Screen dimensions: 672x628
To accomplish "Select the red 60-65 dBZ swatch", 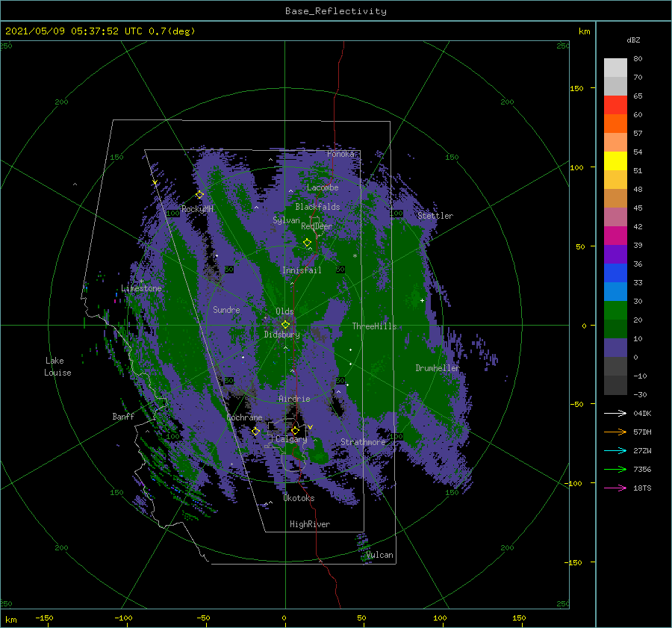I will pyautogui.click(x=615, y=105).
